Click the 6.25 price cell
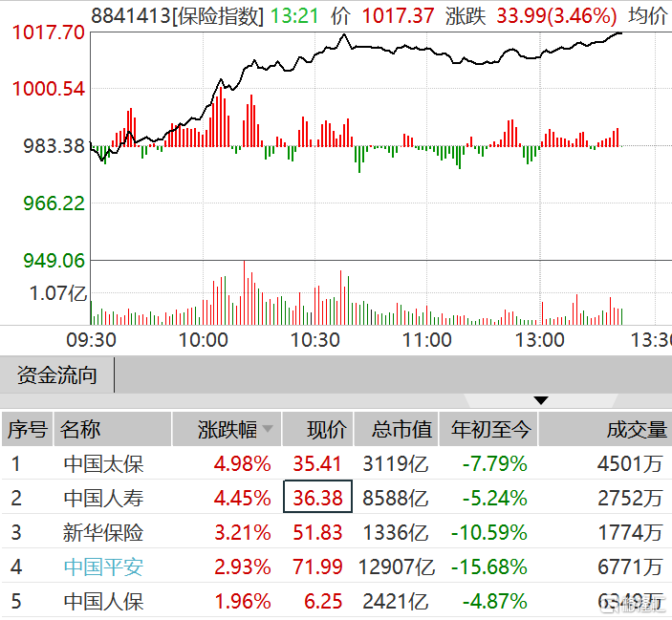The height and width of the screenshot is (620, 672). (x=323, y=601)
